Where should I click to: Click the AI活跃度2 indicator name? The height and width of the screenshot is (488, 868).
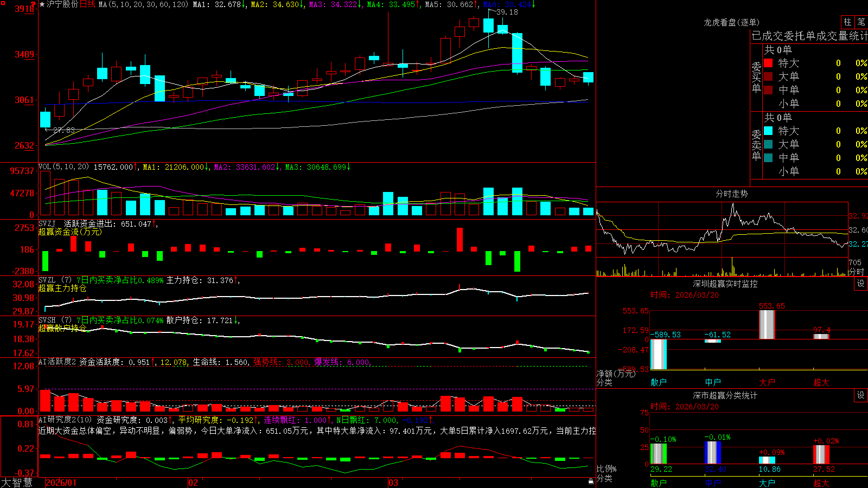pyautogui.click(x=58, y=362)
